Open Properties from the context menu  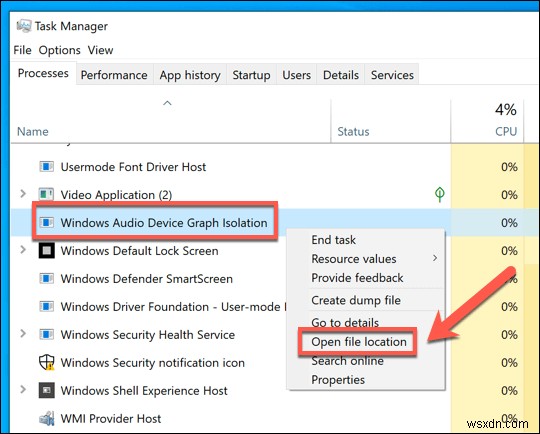tap(366, 380)
